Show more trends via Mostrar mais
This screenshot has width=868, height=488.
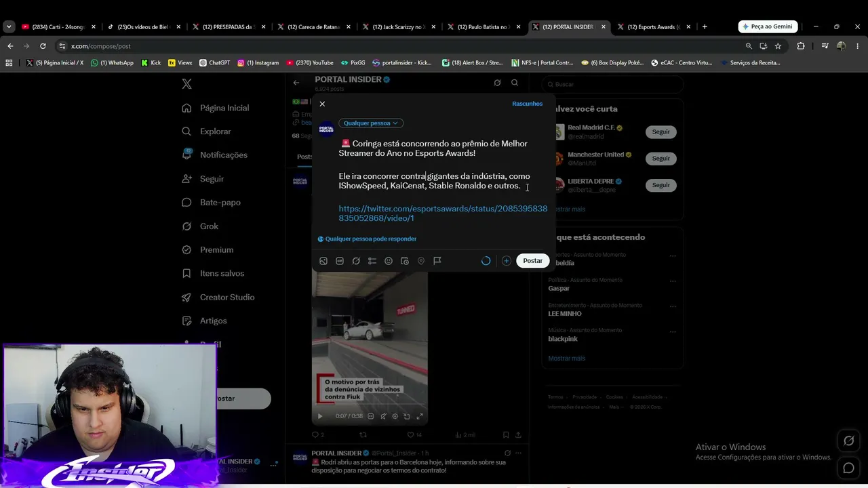point(566,359)
